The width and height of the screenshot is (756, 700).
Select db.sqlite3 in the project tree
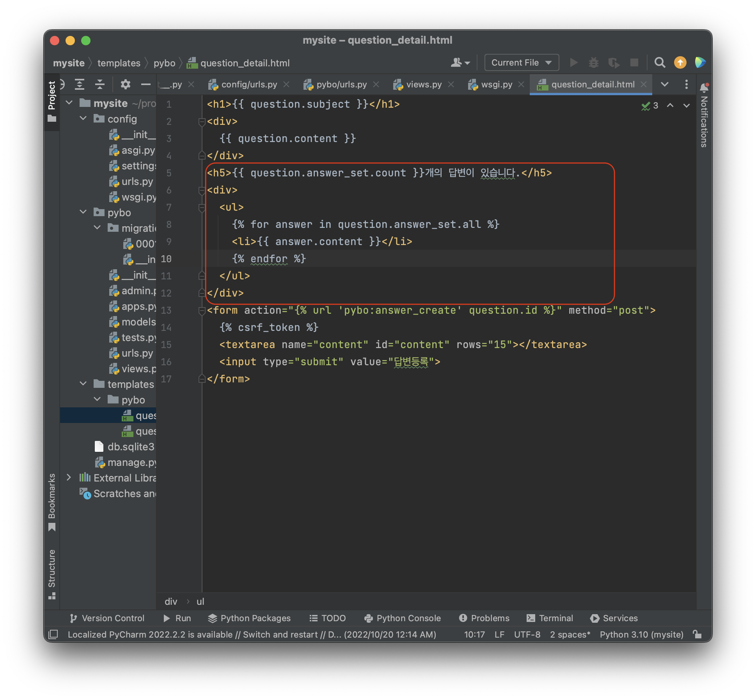131,447
